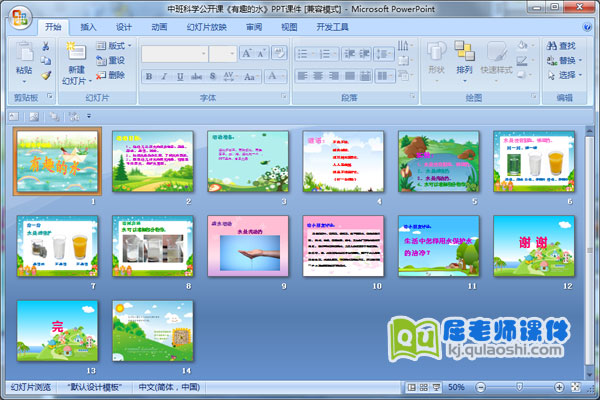
Task: Open the Change Case Aa dropdown
Action: (251, 77)
